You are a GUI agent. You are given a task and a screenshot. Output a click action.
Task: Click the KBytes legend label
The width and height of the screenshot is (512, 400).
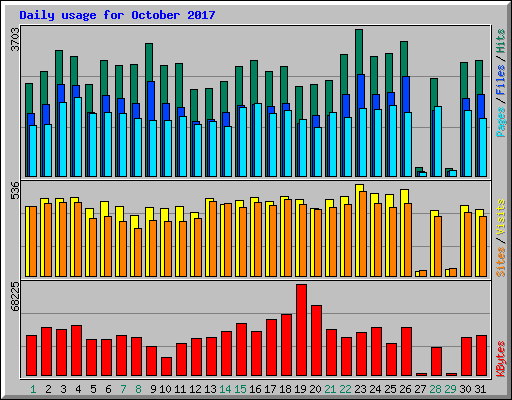[x=501, y=359]
